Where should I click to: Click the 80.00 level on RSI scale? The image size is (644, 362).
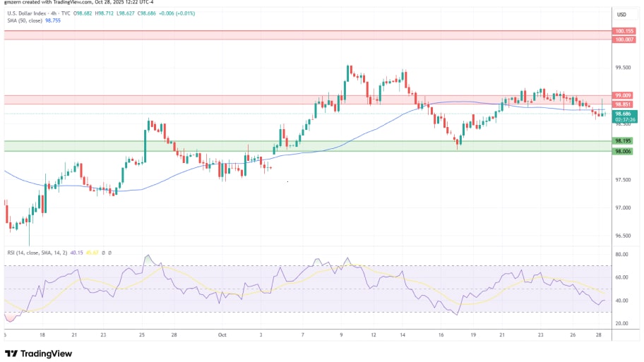[622, 254]
